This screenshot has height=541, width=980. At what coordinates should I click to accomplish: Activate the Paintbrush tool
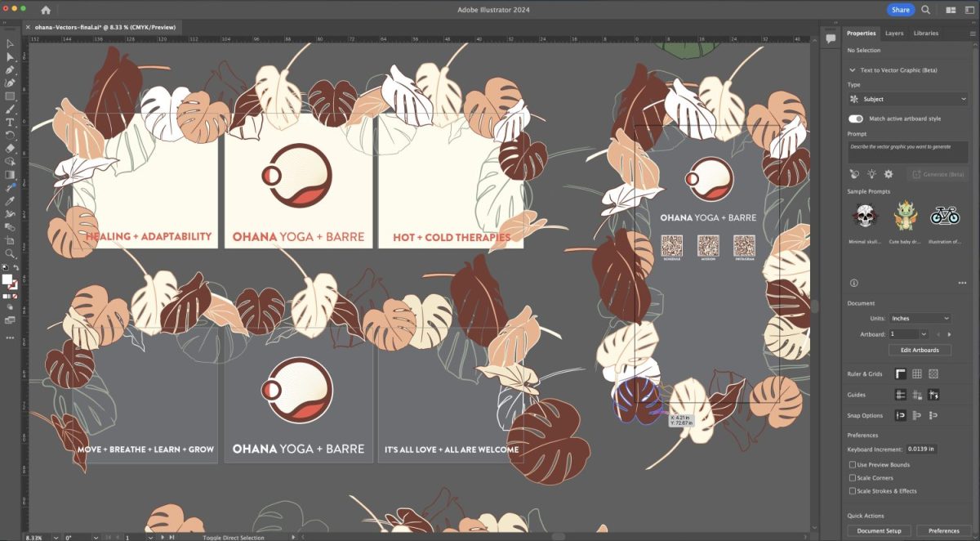[x=10, y=109]
